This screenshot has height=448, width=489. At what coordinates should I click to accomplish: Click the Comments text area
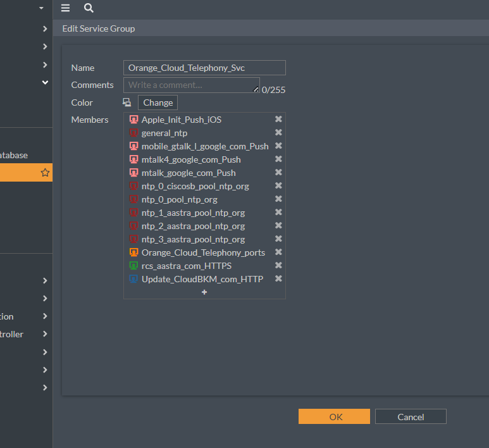(192, 85)
